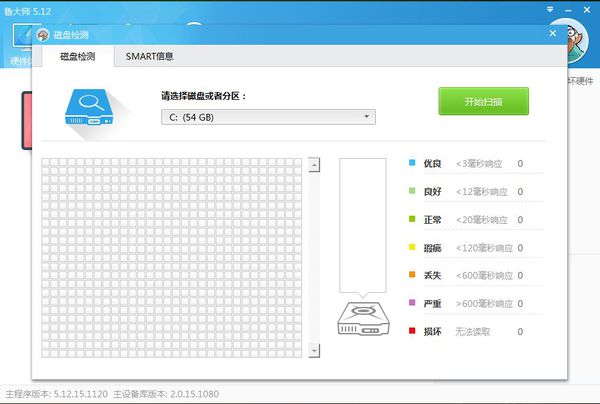Click the hardware monitor icon behind dialog

pyautogui.click(x=22, y=37)
